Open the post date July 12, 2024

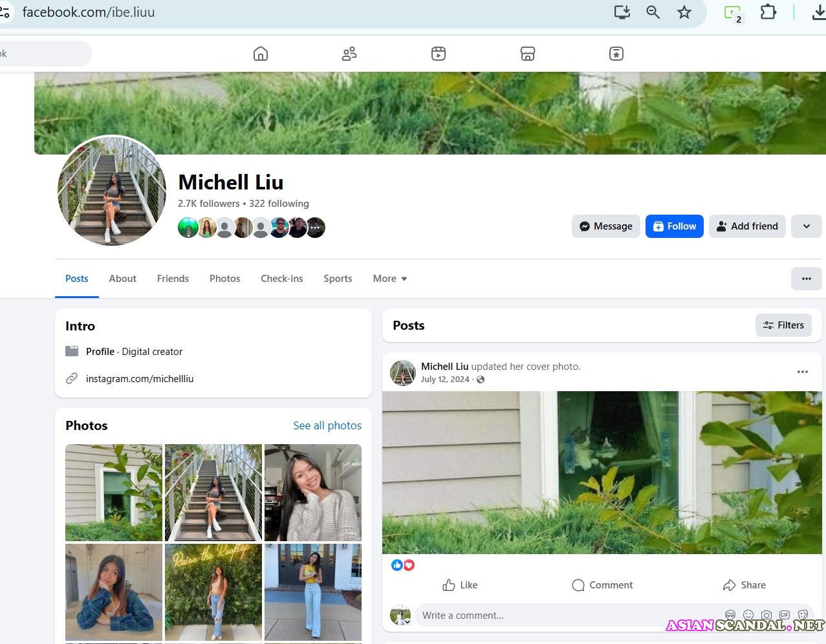[x=445, y=380]
